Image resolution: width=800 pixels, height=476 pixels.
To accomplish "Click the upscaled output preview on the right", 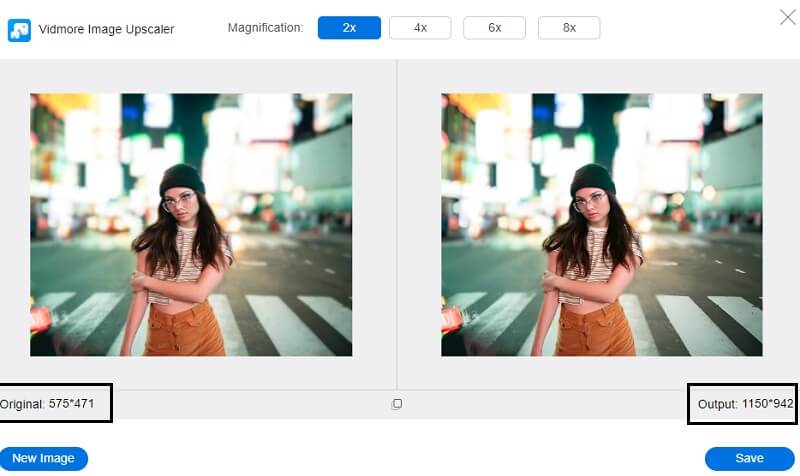I will [602, 225].
